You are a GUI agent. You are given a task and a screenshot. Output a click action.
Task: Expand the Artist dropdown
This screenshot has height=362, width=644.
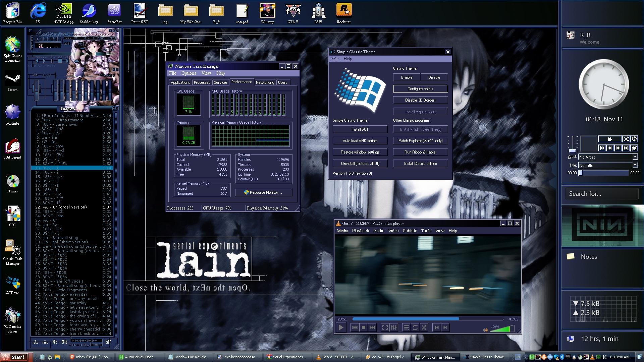(635, 157)
